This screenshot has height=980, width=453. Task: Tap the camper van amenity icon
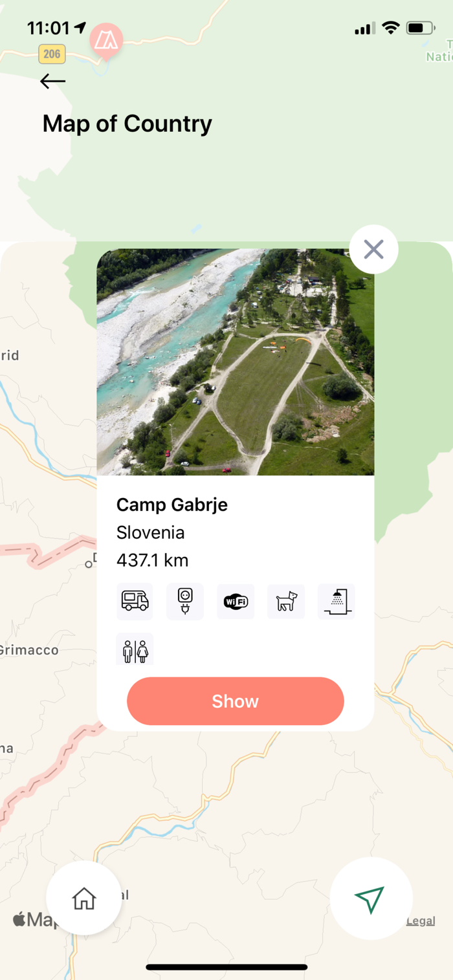point(135,601)
